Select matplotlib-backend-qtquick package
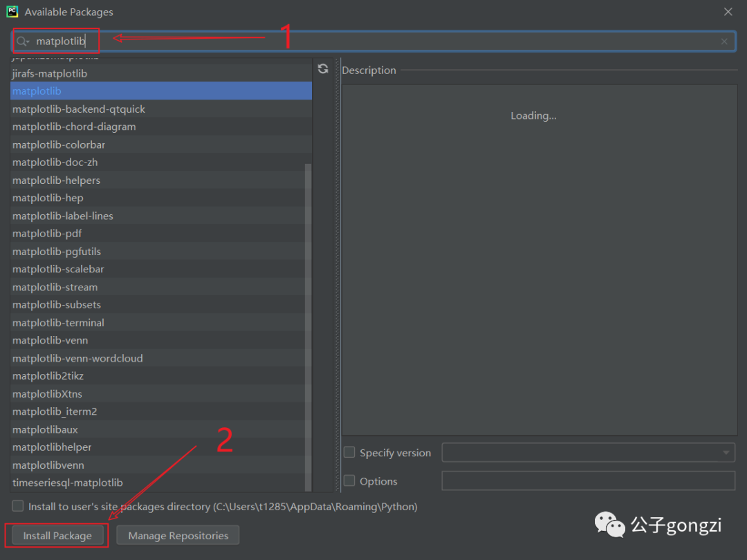The image size is (747, 560). point(161,109)
